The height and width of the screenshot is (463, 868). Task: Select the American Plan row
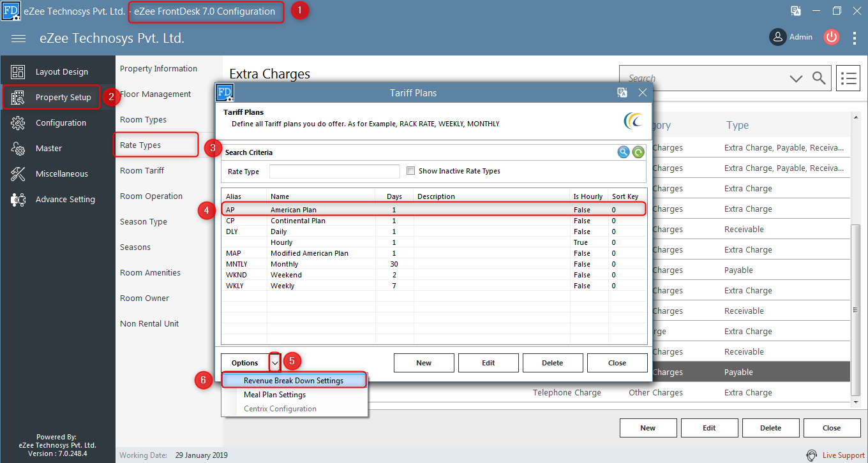coord(434,209)
